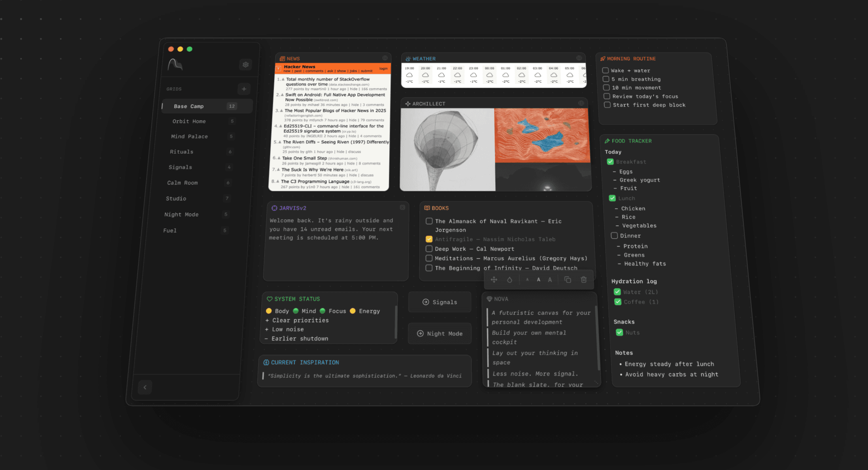Image resolution: width=868 pixels, height=470 pixels.
Task: Check 'Start first deep block' item
Action: coord(607,105)
